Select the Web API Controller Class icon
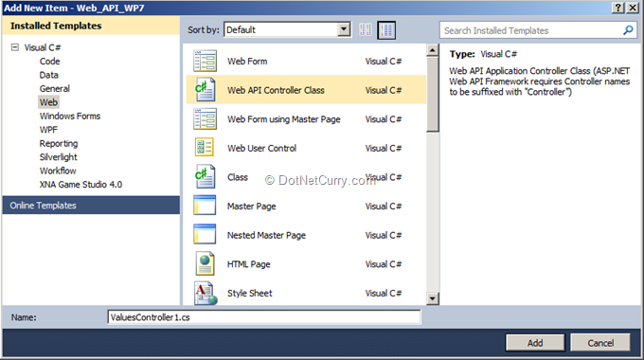This screenshot has width=644, height=360. (x=205, y=90)
